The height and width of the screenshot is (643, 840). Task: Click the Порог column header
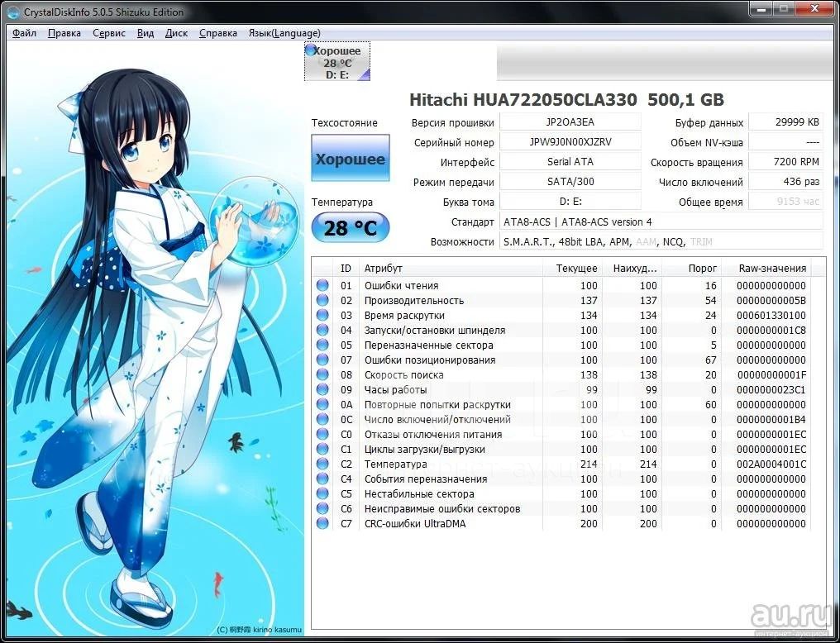click(x=692, y=269)
